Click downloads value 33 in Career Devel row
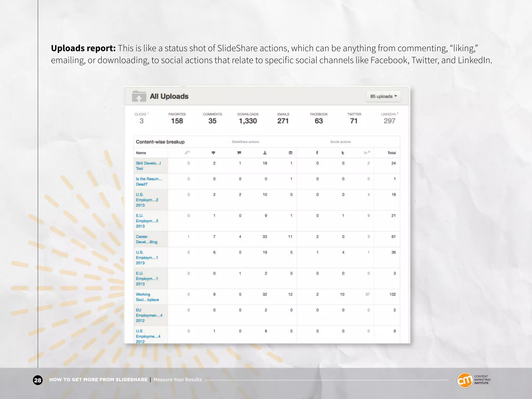Screen dimensions: 532x399 coord(265,237)
